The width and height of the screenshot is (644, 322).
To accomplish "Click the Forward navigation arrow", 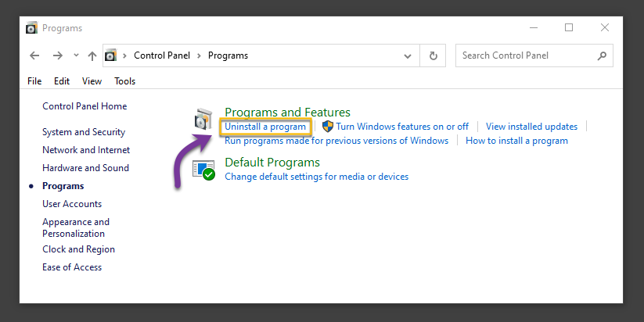I will pos(57,55).
